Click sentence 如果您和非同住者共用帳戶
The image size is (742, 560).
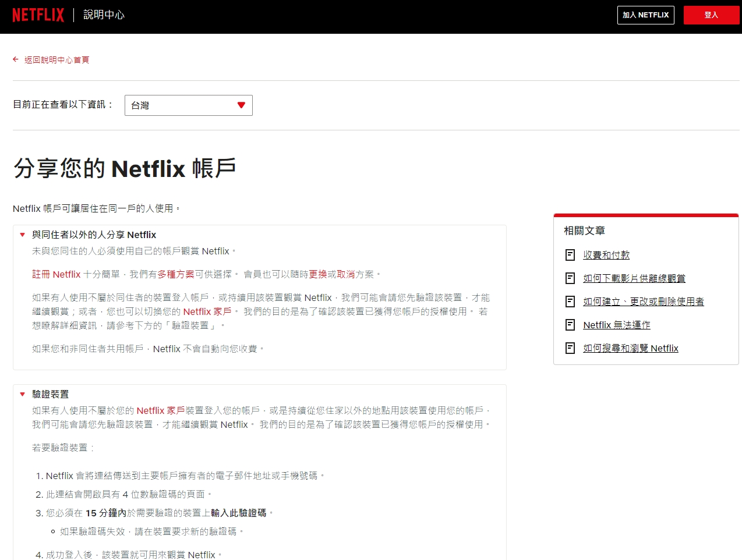149,349
